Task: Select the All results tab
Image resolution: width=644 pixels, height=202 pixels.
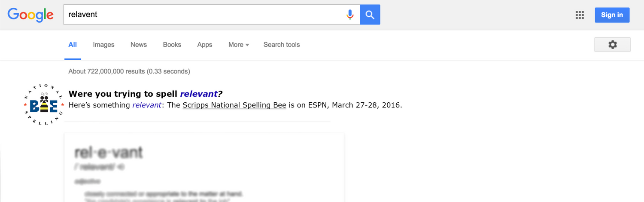Action: tap(73, 45)
